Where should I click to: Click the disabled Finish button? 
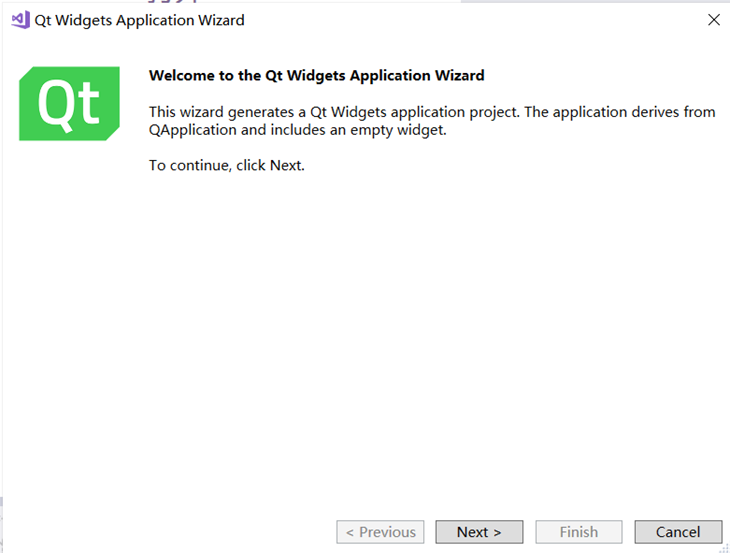pyautogui.click(x=579, y=532)
